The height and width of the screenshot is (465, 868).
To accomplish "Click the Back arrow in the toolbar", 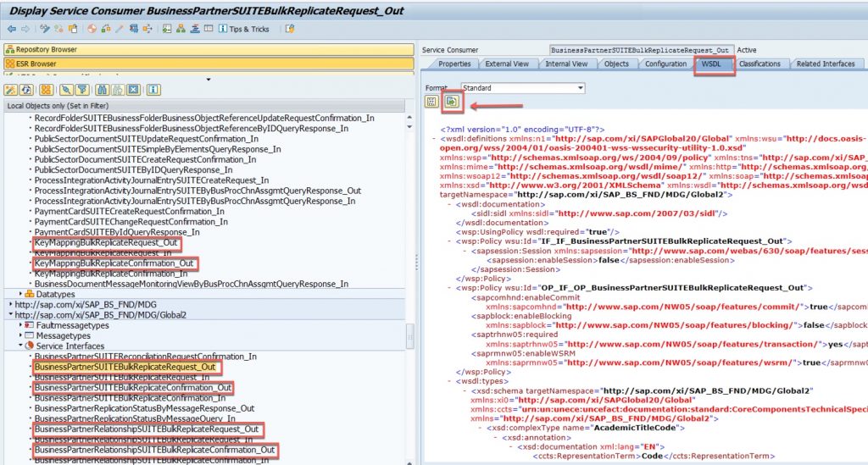I will point(11,29).
